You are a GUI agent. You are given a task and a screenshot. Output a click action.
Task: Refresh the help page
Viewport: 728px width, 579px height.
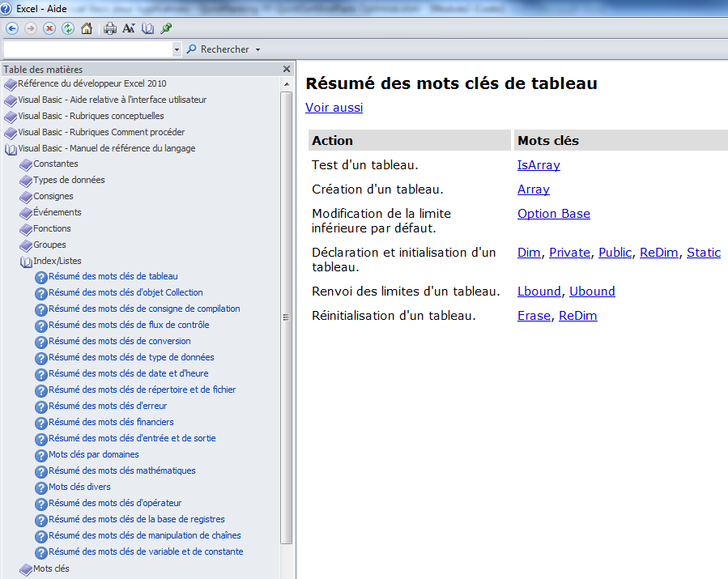point(68,28)
